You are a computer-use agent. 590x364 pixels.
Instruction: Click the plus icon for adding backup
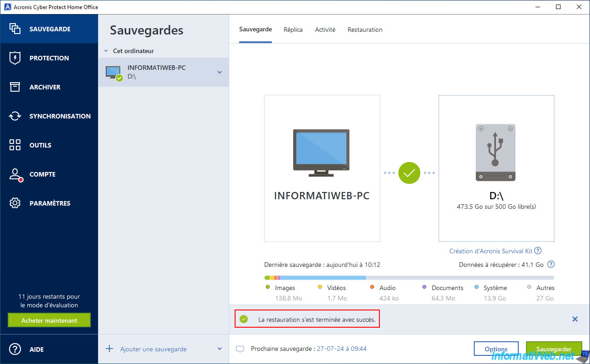click(109, 349)
